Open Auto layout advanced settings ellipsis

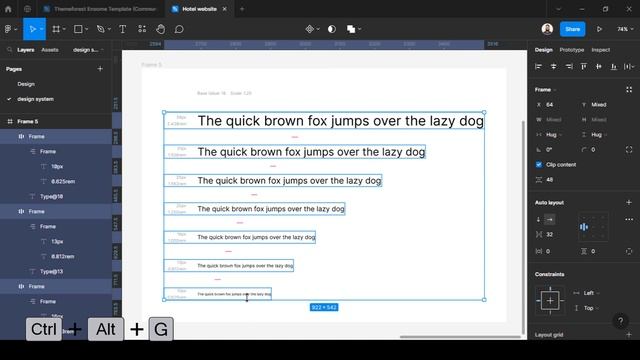click(x=629, y=220)
